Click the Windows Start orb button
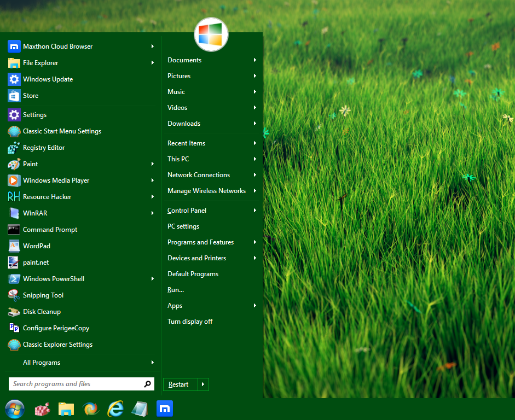515x420 pixels. pyautogui.click(x=15, y=409)
